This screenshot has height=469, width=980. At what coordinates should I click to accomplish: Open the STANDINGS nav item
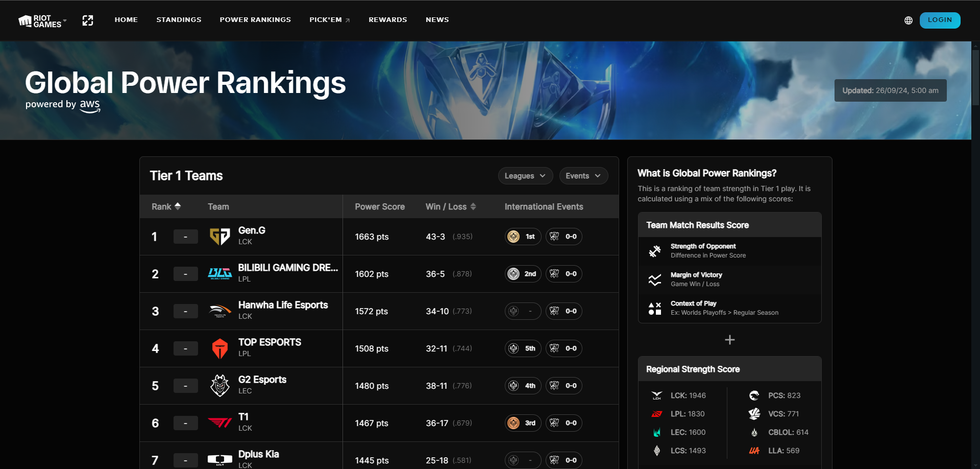pyautogui.click(x=179, y=20)
